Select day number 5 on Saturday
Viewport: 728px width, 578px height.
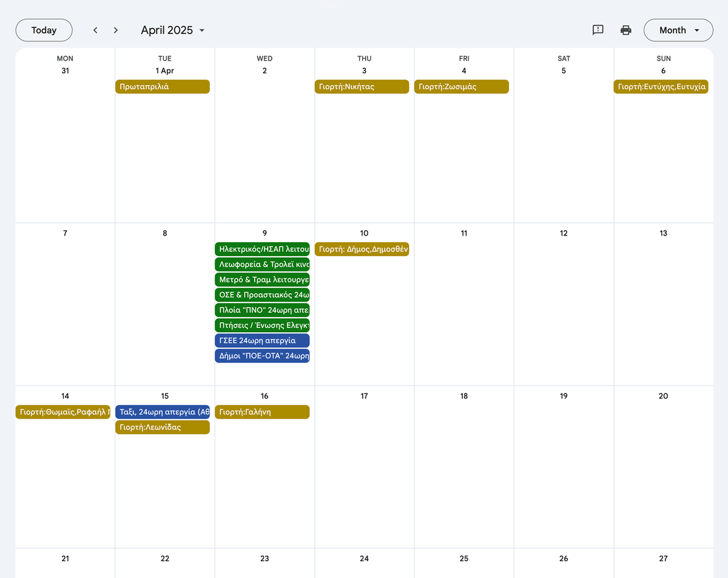coord(564,71)
